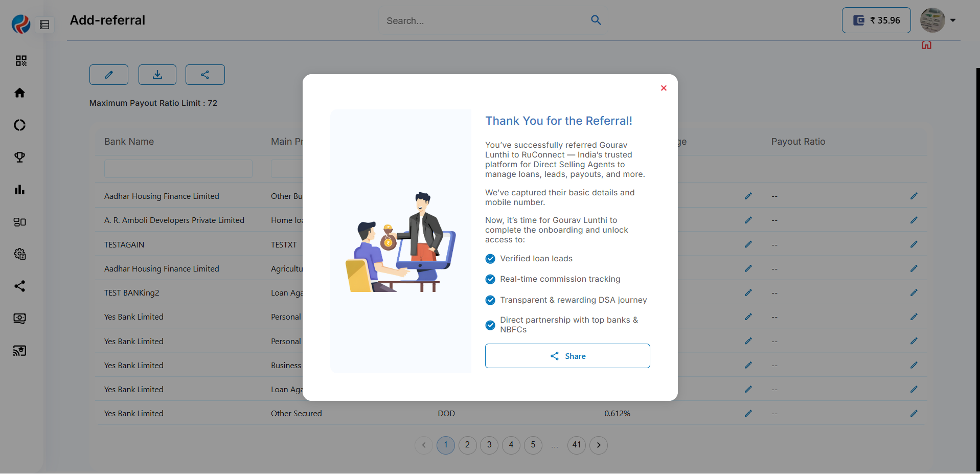Toggle the sidebar menu list icon
980x474 pixels.
[44, 25]
